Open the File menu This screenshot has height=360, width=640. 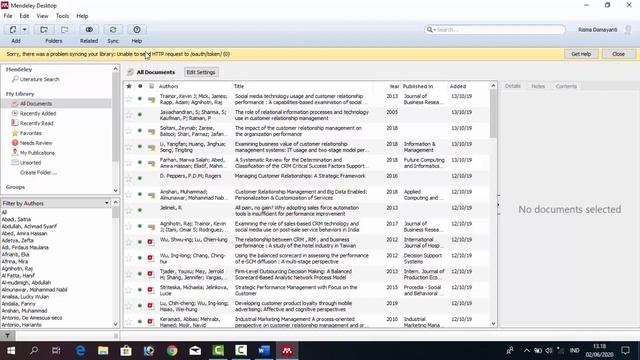(x=8, y=16)
